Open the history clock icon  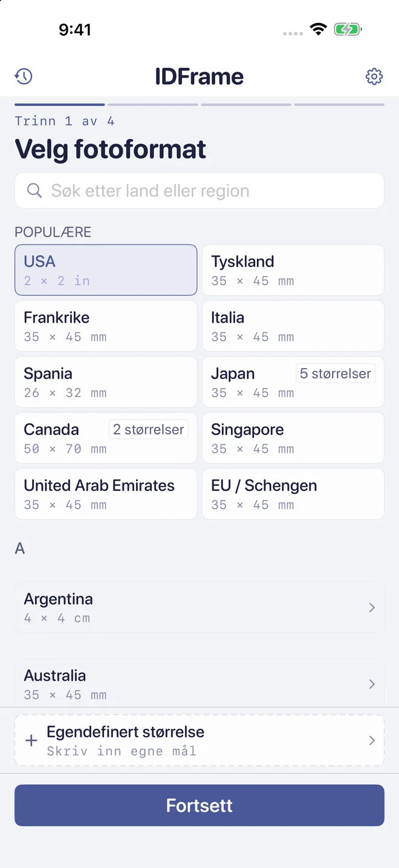coord(24,76)
